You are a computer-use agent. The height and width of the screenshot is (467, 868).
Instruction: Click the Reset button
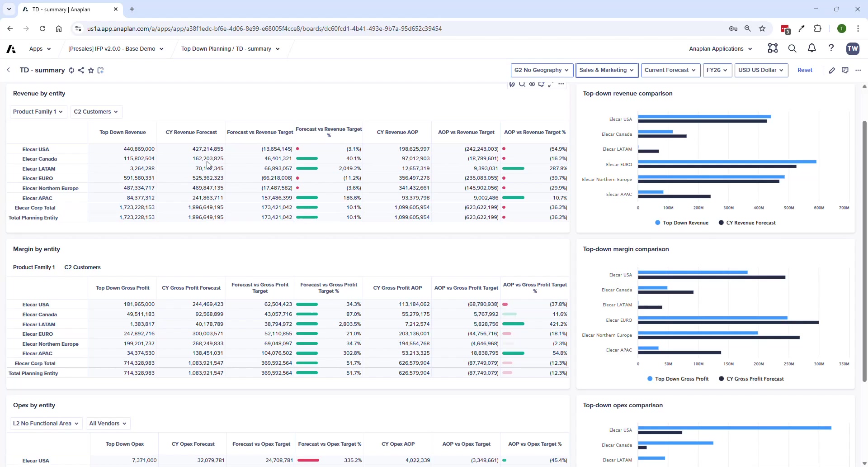pyautogui.click(x=805, y=70)
